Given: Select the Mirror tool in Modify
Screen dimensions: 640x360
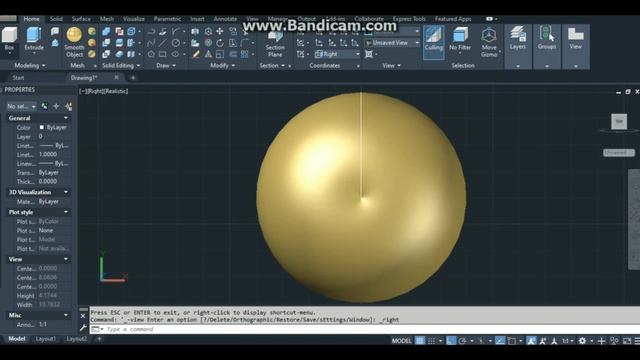Looking at the screenshot, I should (208, 54).
